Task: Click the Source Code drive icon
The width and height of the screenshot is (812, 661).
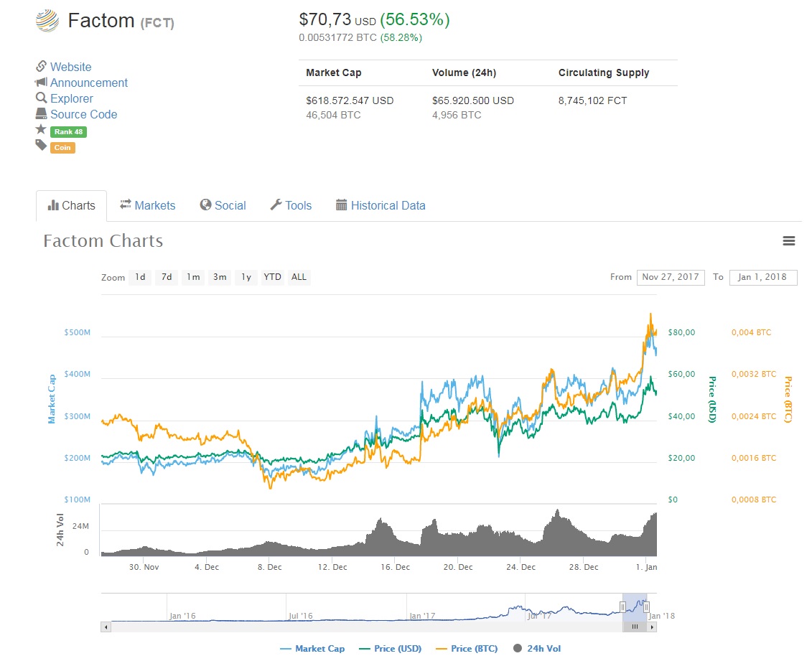Action: 41,113
